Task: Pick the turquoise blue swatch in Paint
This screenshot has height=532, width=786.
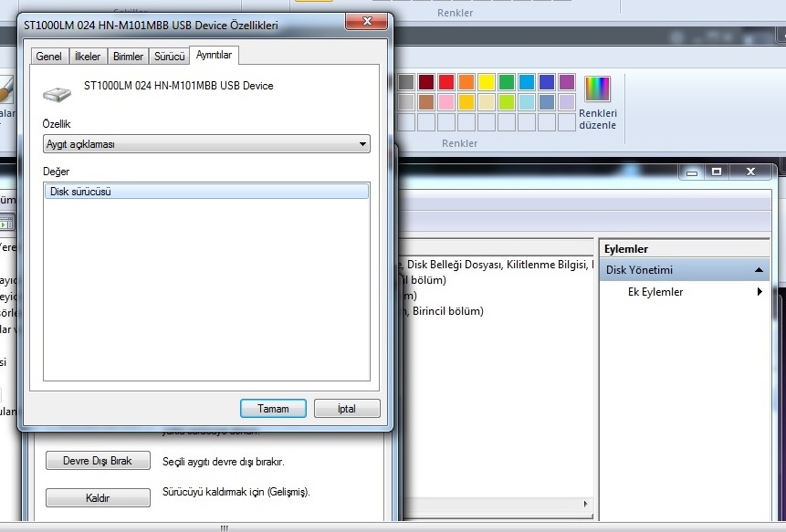Action: [527, 82]
